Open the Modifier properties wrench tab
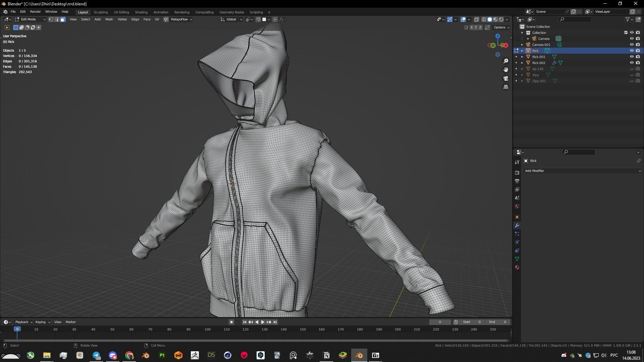The height and width of the screenshot is (362, 644). pyautogui.click(x=517, y=225)
